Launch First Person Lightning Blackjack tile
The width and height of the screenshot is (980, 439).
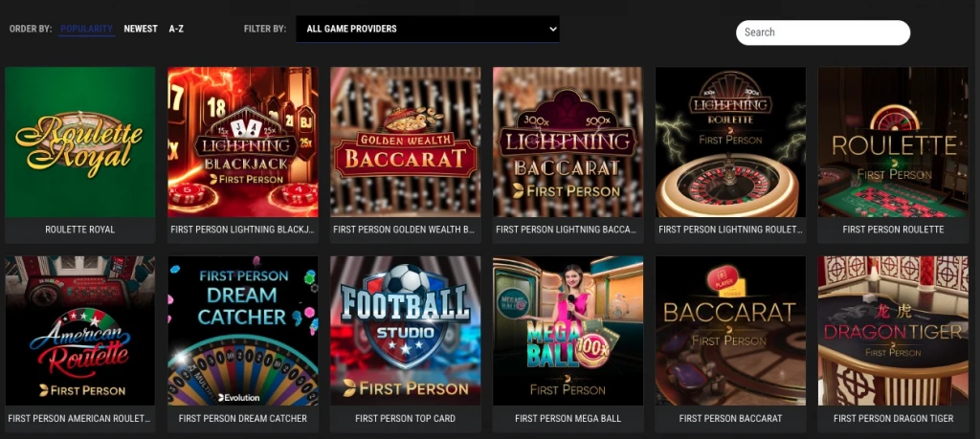click(x=243, y=142)
